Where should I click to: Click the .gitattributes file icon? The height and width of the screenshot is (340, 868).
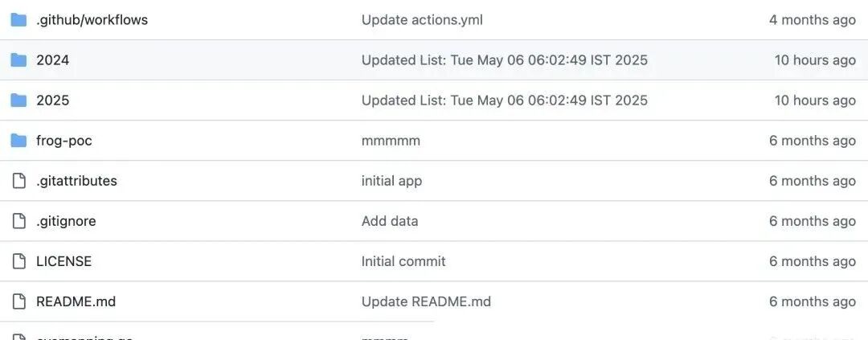18,181
